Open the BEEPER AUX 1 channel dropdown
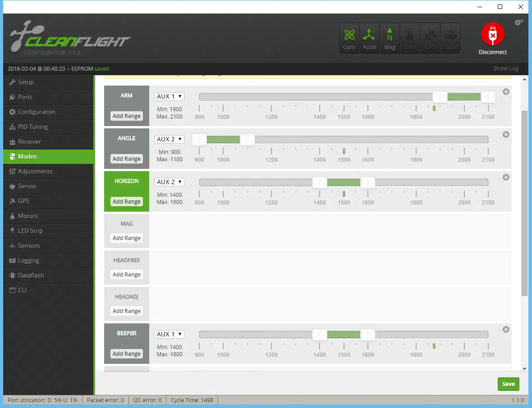Image resolution: width=532 pixels, height=408 pixels. (x=170, y=334)
